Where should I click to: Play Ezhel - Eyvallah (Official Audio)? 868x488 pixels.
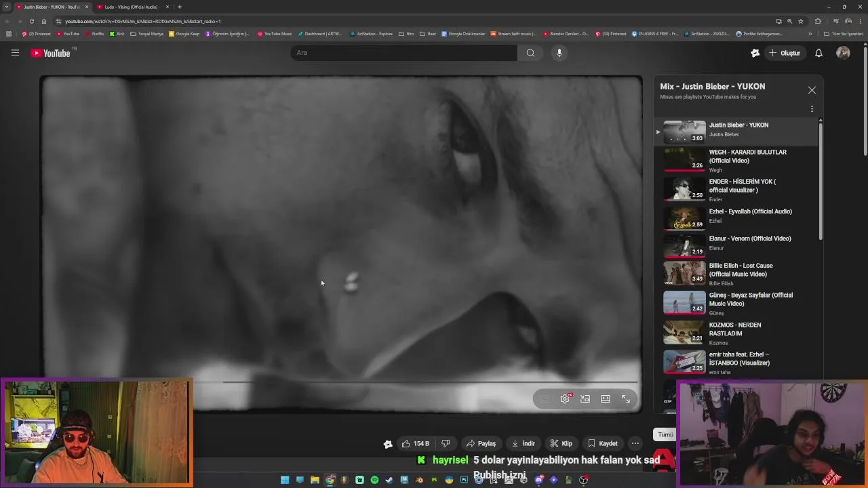[x=738, y=218]
